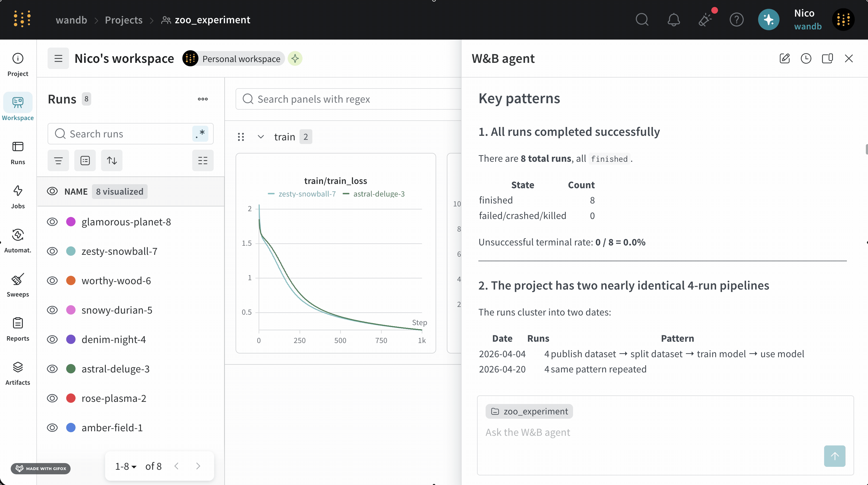Start a new W&B agent chat

coord(784,58)
